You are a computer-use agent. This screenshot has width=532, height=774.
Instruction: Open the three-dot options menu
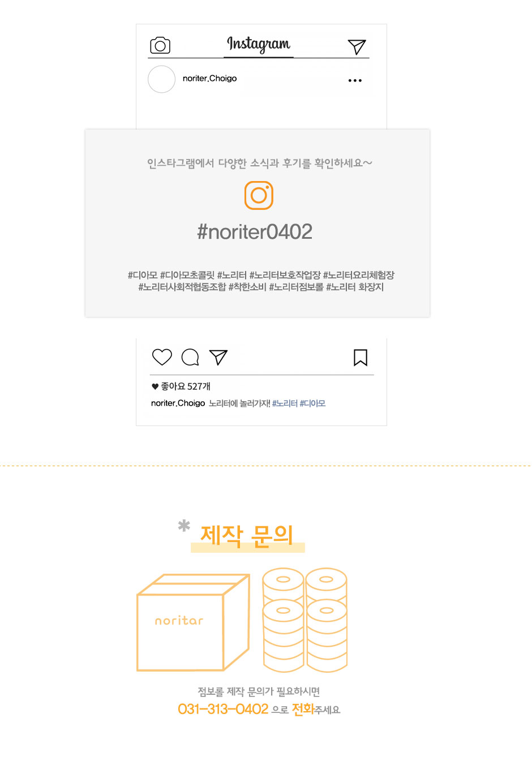tap(355, 80)
